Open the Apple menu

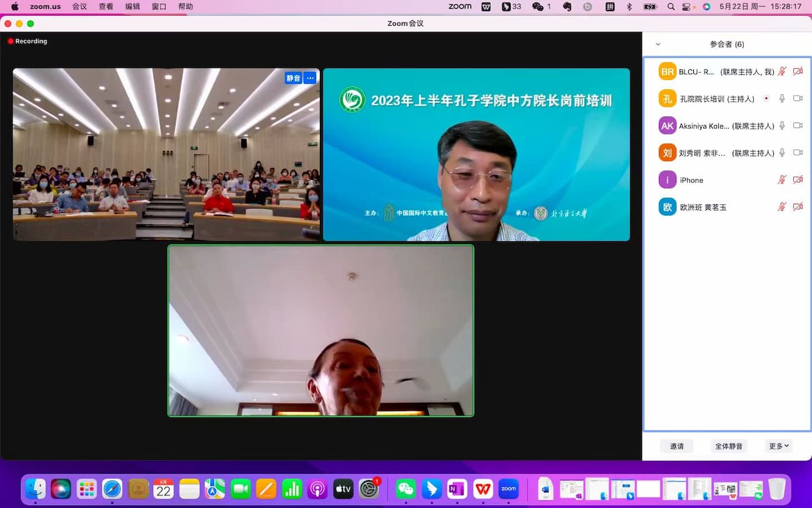pos(15,7)
